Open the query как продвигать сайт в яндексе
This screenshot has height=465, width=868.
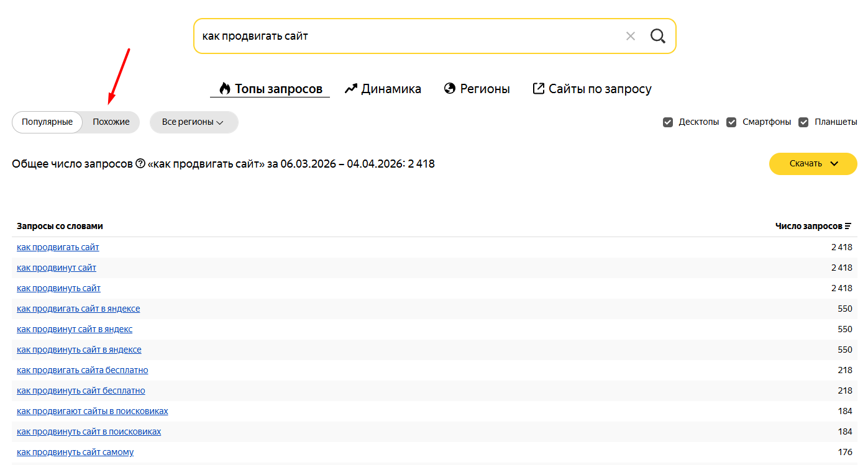tap(78, 308)
